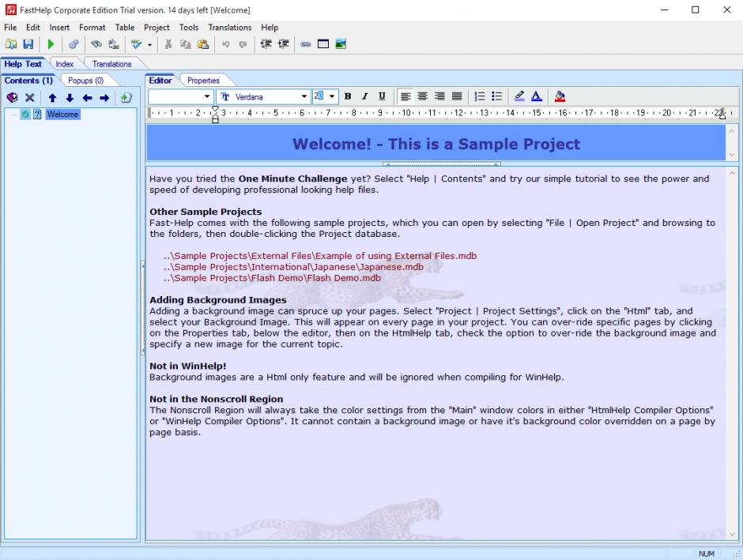Open project settings gears icon
This screenshot has width=743, height=560.
point(74,44)
